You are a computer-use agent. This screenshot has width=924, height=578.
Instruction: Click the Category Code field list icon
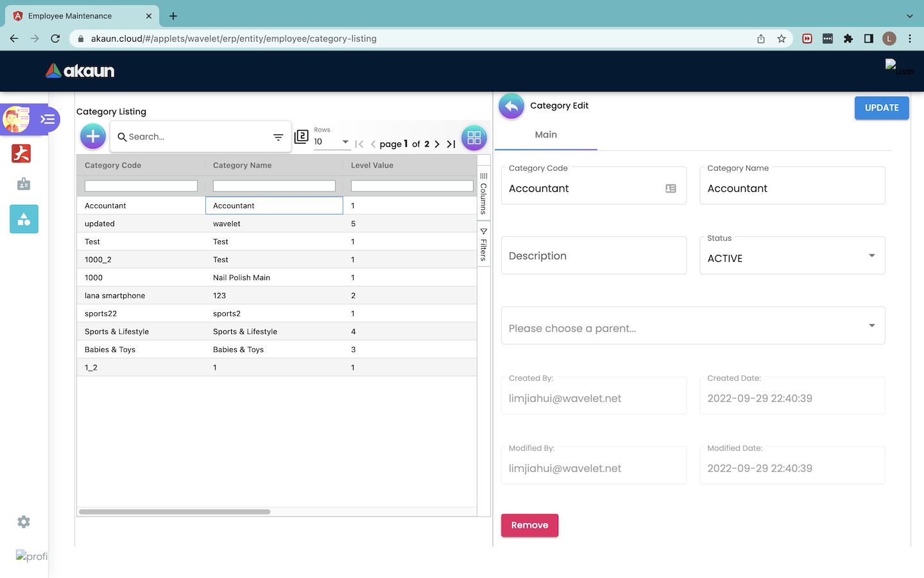click(671, 188)
